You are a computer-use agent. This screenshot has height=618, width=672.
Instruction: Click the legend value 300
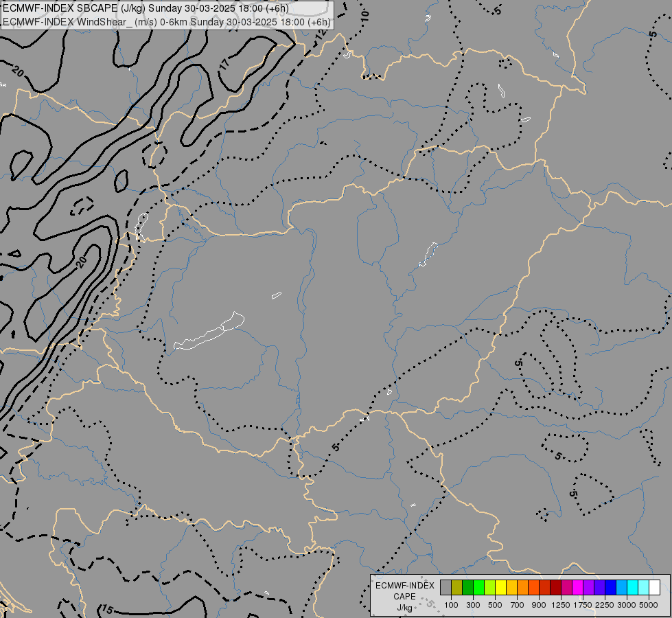coord(473,605)
